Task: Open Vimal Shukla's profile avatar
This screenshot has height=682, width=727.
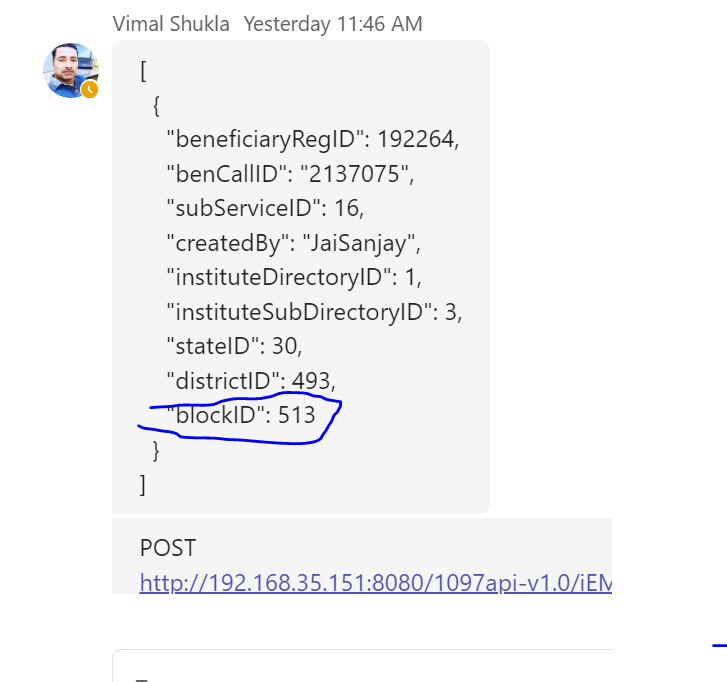Action: [x=70, y=70]
